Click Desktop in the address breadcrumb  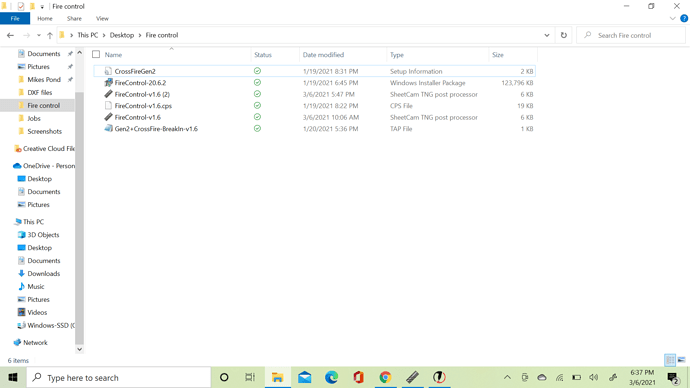point(122,35)
